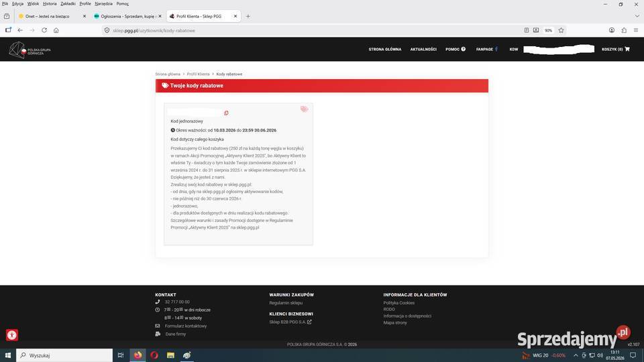644x362 pixels.
Task: Click the Polska Grupa Górnicza logo
Action: (30, 50)
